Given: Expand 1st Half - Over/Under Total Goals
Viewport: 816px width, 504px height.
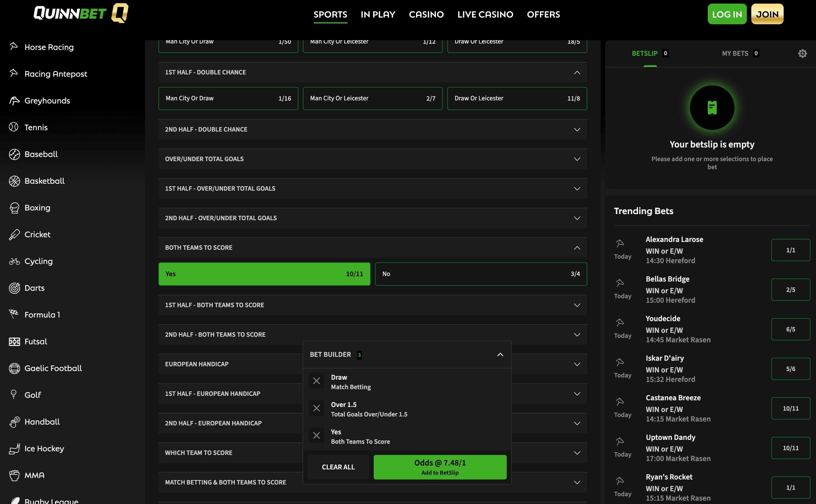Looking at the screenshot, I should [373, 189].
